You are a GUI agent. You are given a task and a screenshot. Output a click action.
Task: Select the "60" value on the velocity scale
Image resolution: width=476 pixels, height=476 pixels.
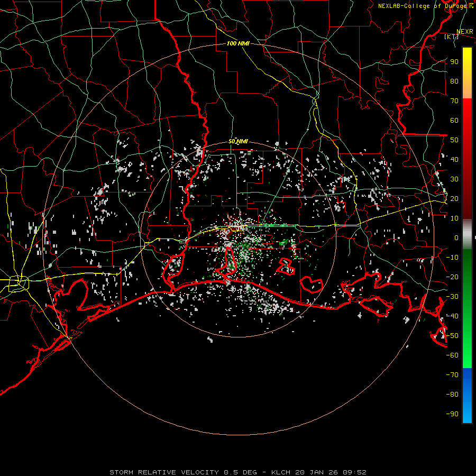point(454,121)
